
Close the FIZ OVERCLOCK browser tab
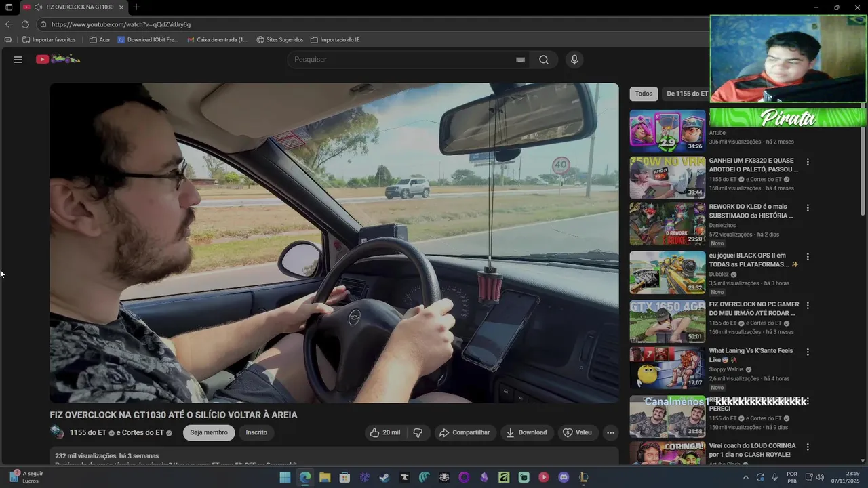(121, 7)
